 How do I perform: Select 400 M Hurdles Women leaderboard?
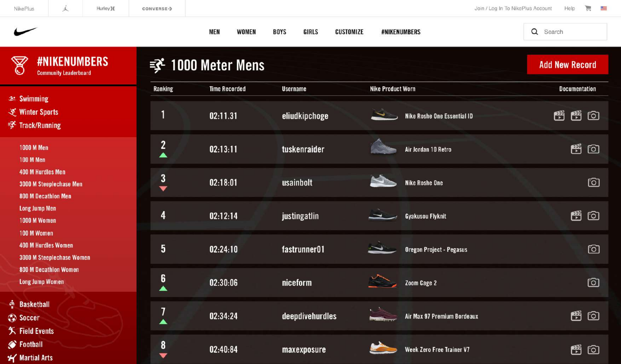click(46, 245)
